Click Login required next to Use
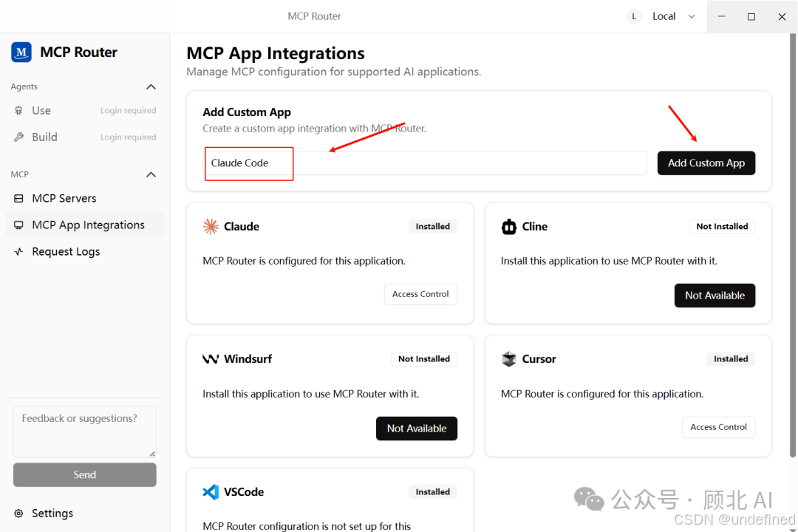The width and height of the screenshot is (798, 532). [x=129, y=111]
